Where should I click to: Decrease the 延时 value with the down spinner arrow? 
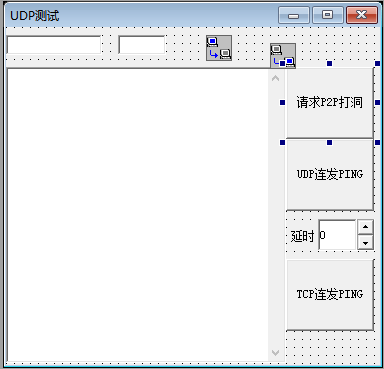(x=365, y=242)
